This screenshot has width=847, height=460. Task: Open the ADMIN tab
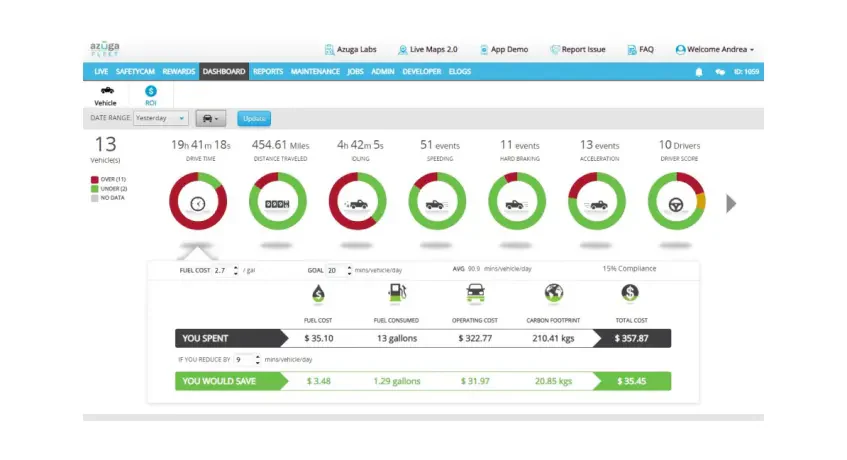pos(382,71)
